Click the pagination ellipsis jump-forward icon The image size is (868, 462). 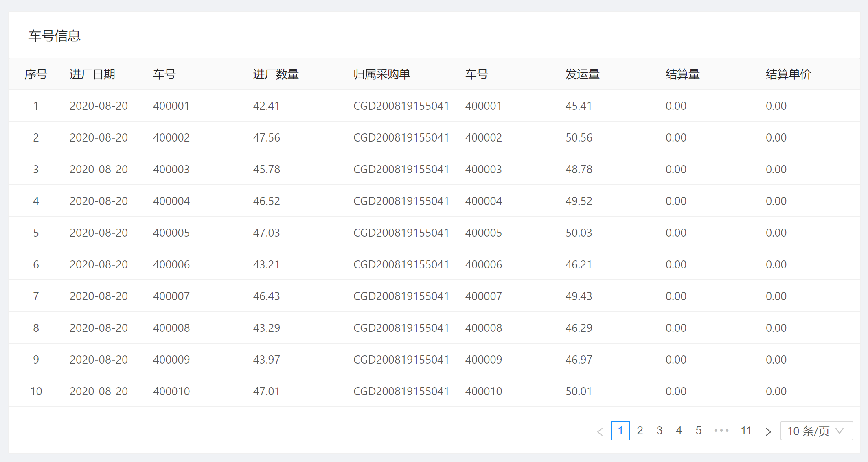721,431
